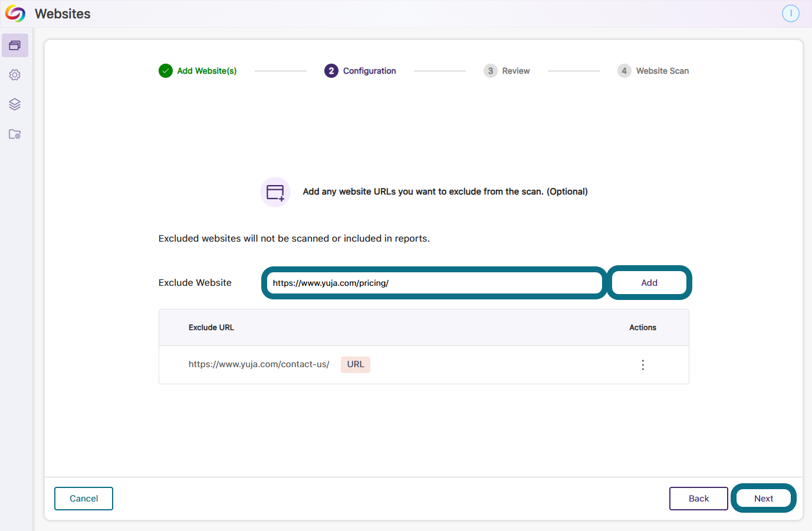
Task: Click the Add button for excluded URL
Action: [x=649, y=283]
